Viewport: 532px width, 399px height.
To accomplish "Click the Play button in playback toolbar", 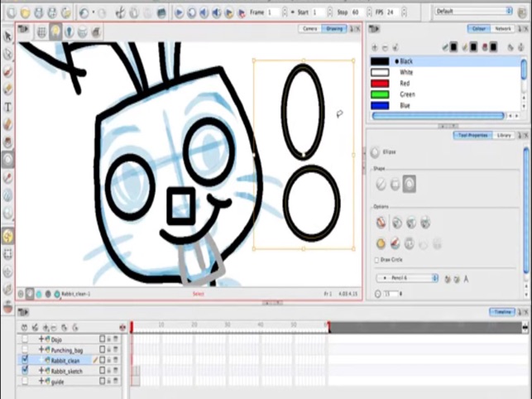I will tap(179, 13).
